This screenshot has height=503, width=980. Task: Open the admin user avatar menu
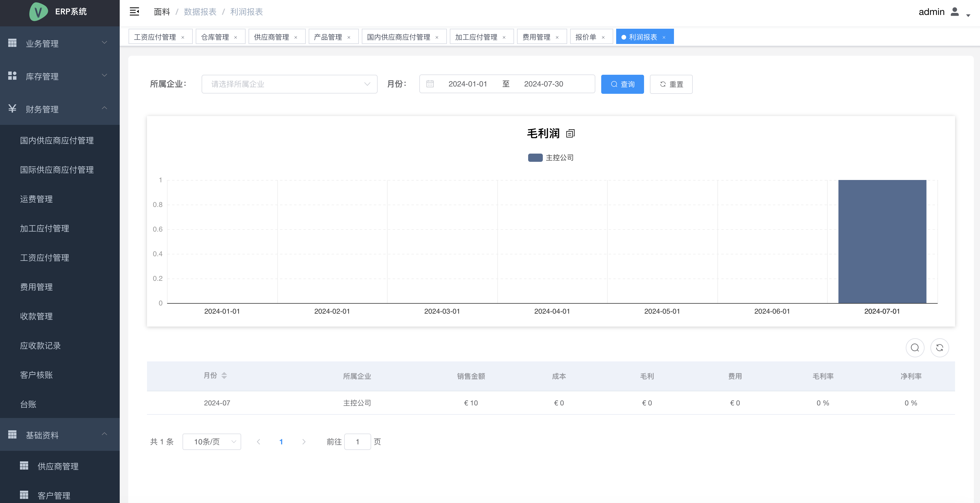954,12
